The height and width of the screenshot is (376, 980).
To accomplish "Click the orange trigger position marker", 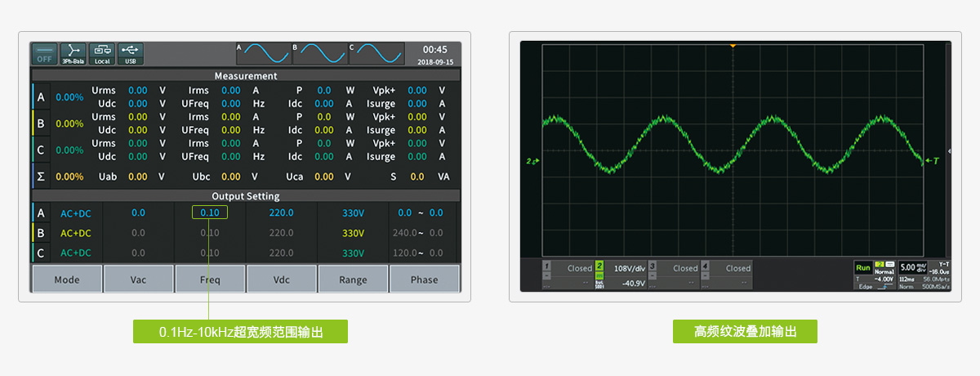I will pyautogui.click(x=733, y=46).
